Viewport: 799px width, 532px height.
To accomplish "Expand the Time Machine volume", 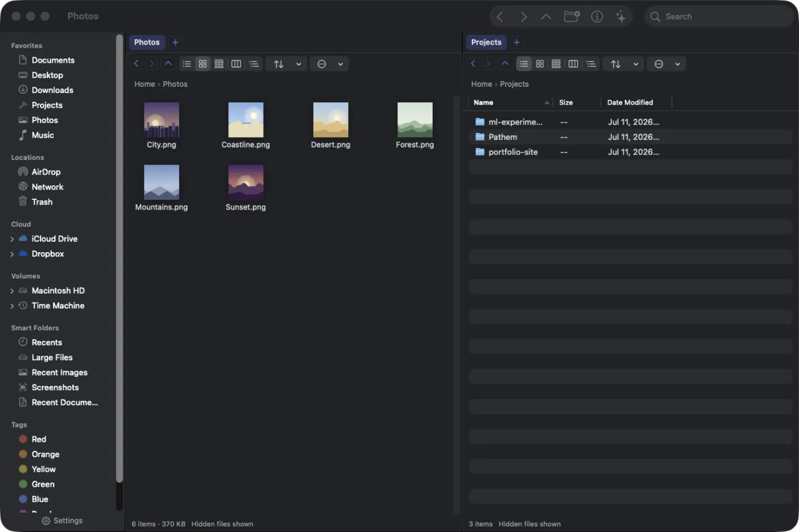I will pyautogui.click(x=12, y=306).
